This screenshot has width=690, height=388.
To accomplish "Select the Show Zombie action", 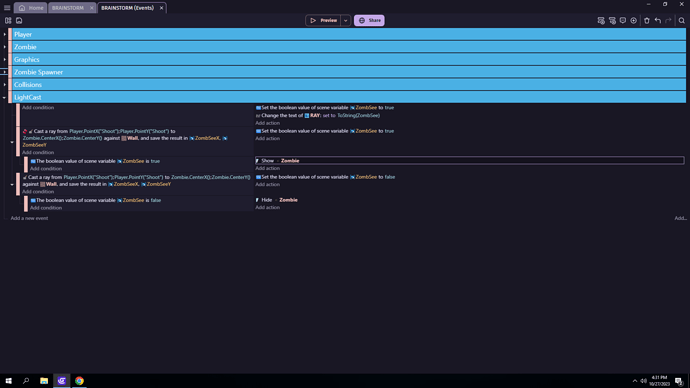I will [x=470, y=161].
